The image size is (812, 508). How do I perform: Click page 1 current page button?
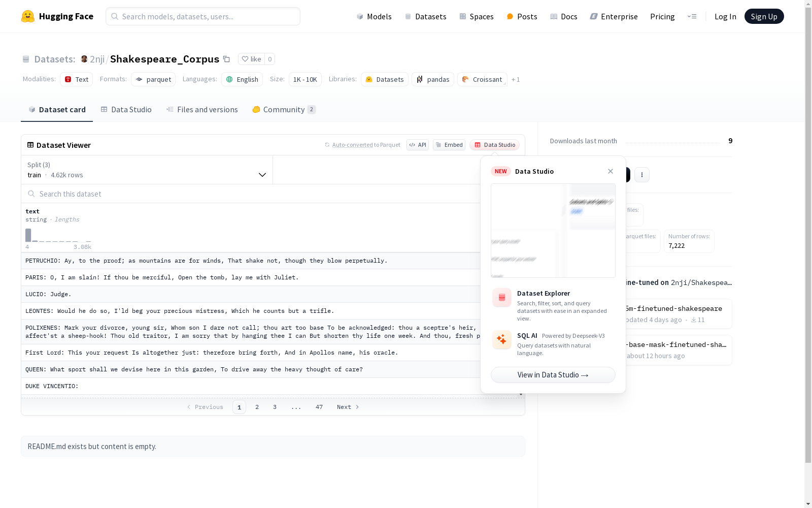pyautogui.click(x=239, y=407)
